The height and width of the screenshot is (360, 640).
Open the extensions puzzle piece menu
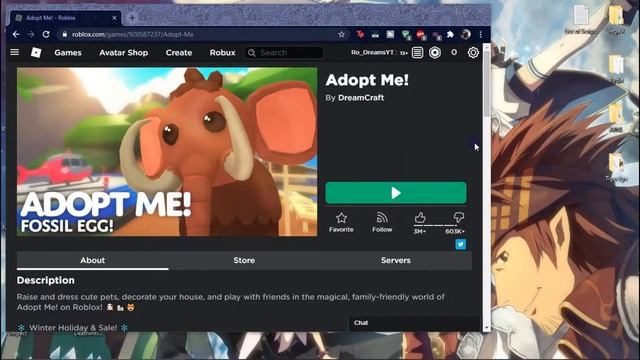click(450, 35)
